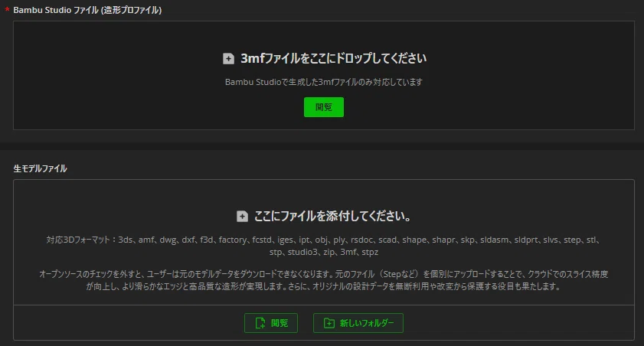Click the 新しいフォルダー button
644x346 pixels.
click(x=358, y=323)
